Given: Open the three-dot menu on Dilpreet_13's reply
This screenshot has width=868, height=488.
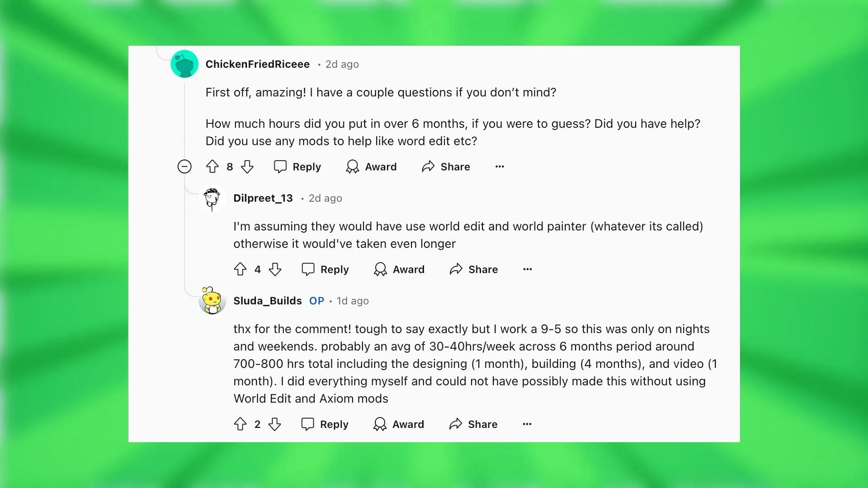Looking at the screenshot, I should [x=526, y=269].
